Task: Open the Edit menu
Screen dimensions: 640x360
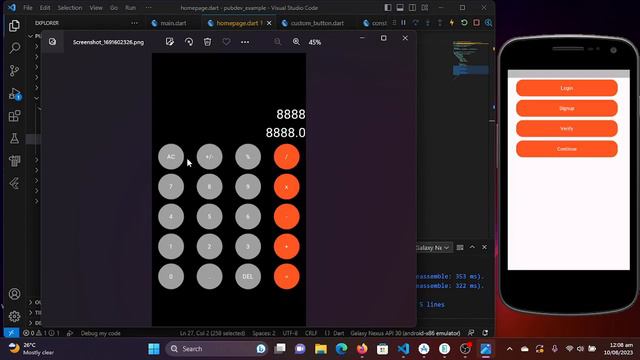Action: [x=45, y=8]
